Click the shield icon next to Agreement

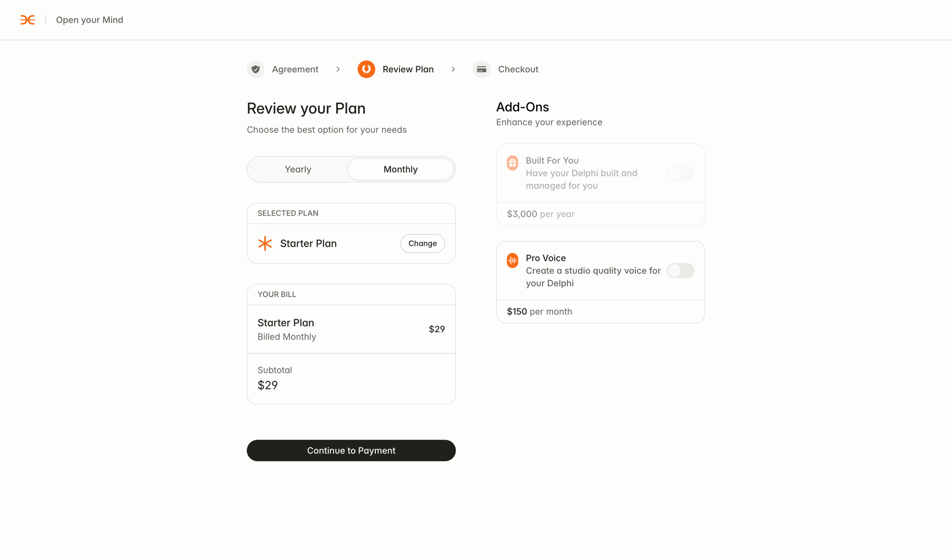click(x=255, y=69)
